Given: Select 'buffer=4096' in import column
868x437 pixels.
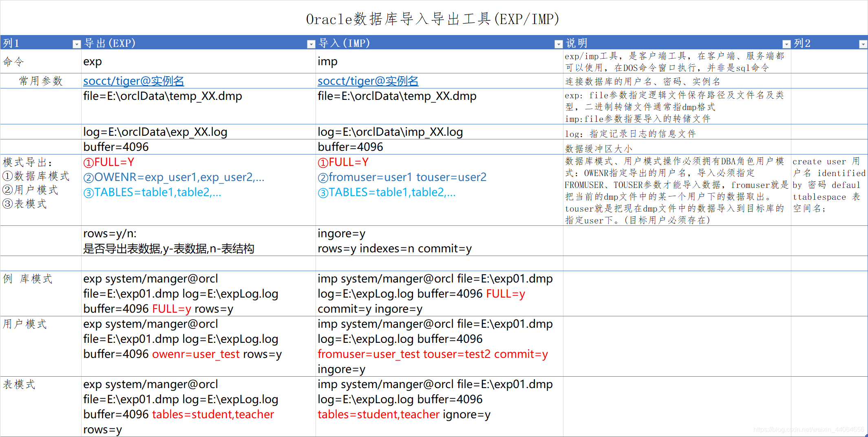Looking at the screenshot, I should point(440,147).
